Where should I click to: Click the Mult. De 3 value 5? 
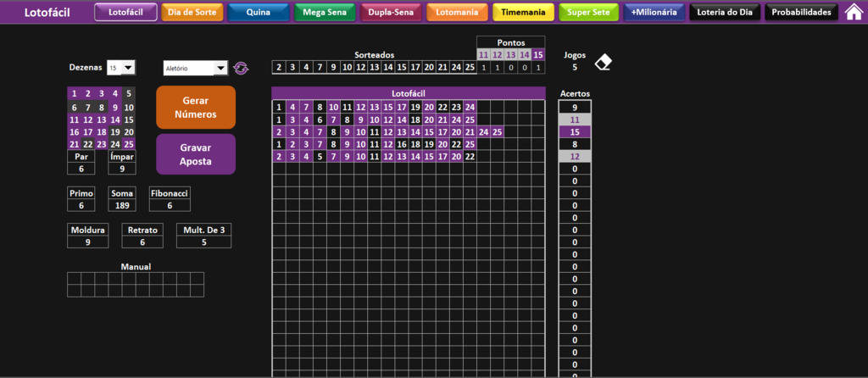coord(203,242)
